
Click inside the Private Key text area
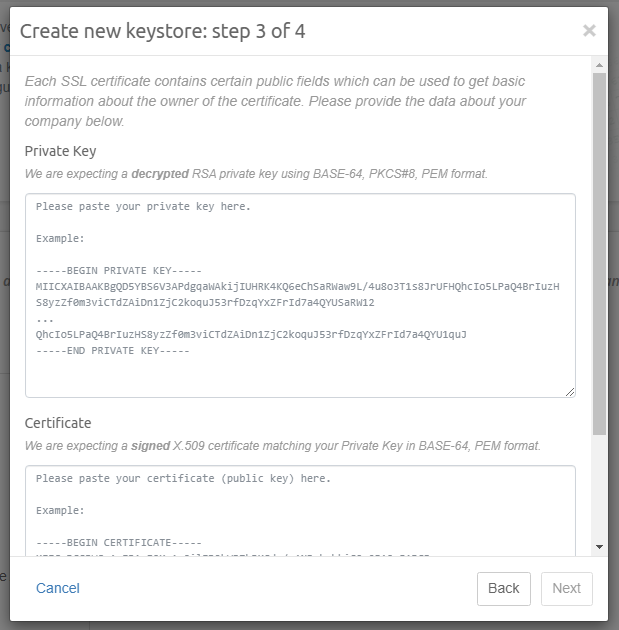(x=300, y=370)
